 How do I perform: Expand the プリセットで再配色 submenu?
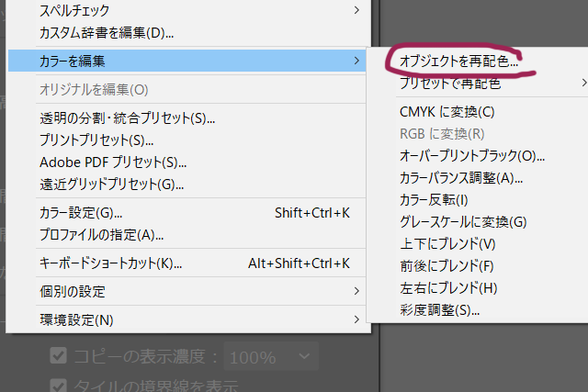[450, 84]
